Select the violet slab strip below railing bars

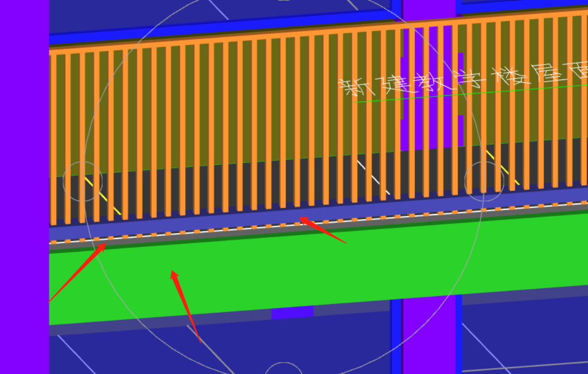pyautogui.click(x=319, y=213)
